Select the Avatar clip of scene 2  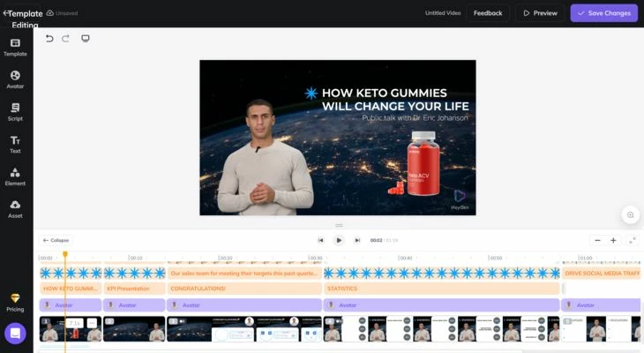click(134, 305)
